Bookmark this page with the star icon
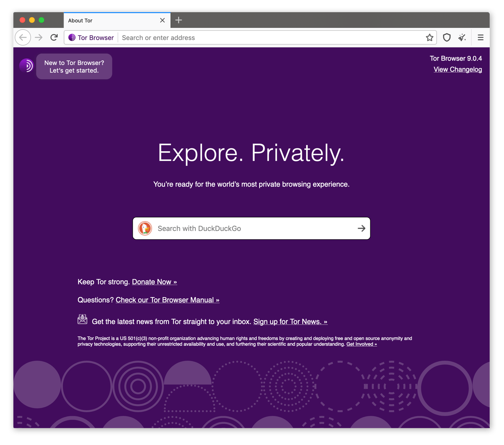The image size is (504, 445). [429, 38]
